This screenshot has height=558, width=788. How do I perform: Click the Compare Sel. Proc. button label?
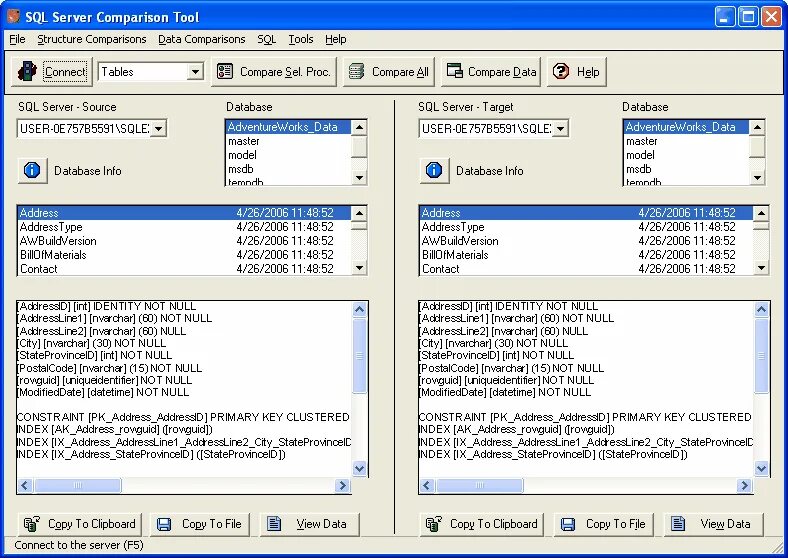click(285, 72)
